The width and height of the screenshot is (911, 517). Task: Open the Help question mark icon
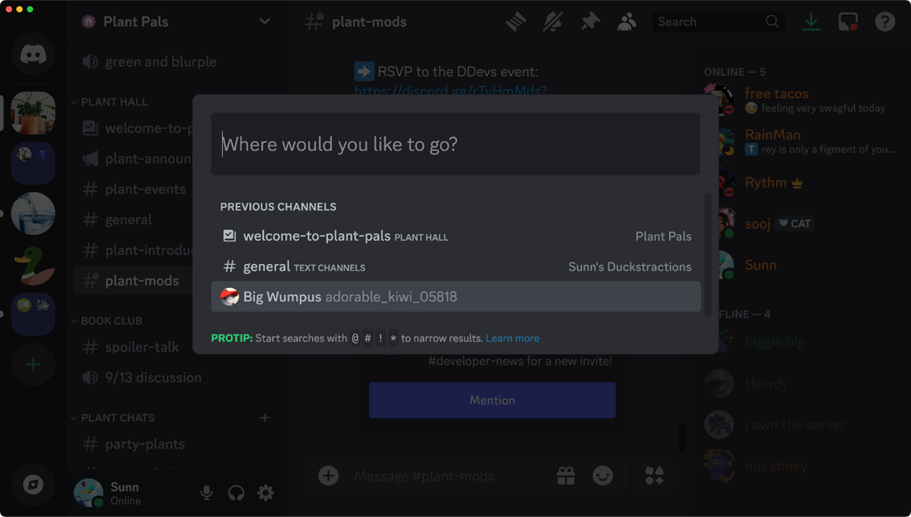coord(885,22)
